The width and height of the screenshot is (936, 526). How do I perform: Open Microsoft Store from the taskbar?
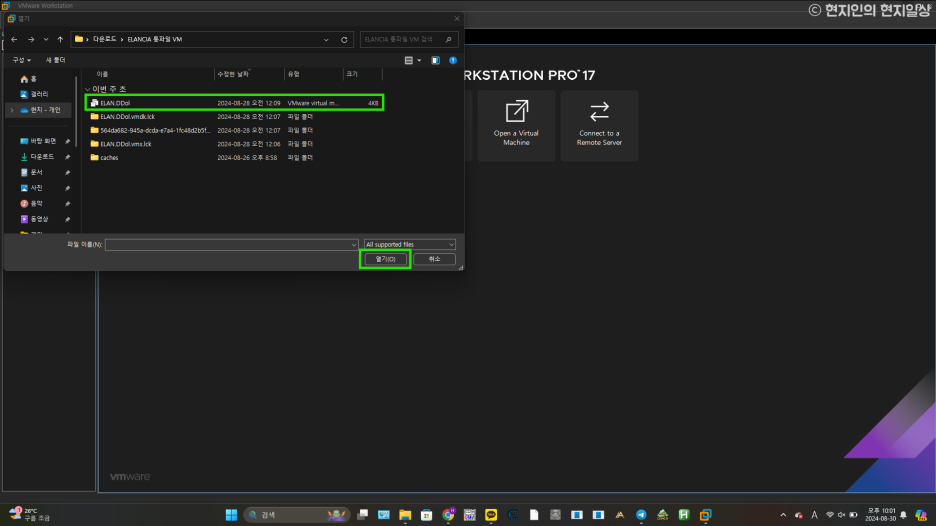point(427,515)
